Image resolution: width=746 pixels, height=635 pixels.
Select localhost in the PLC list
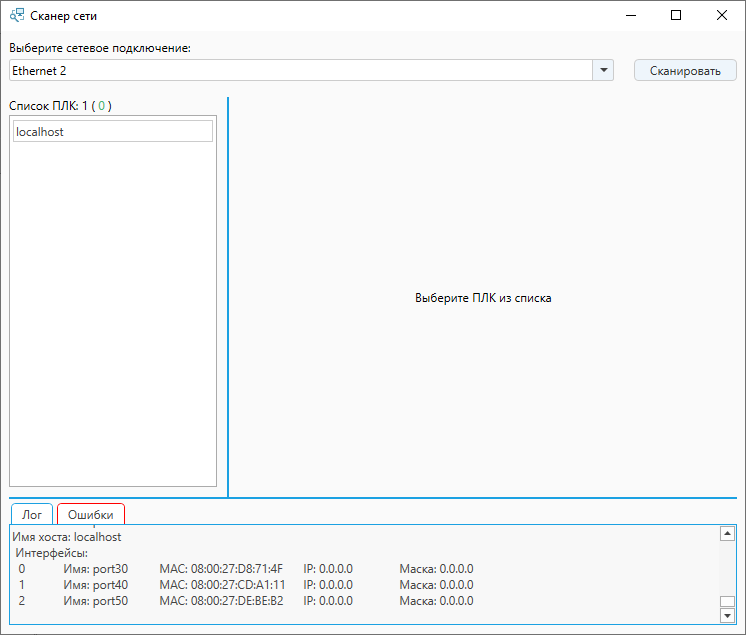112,132
